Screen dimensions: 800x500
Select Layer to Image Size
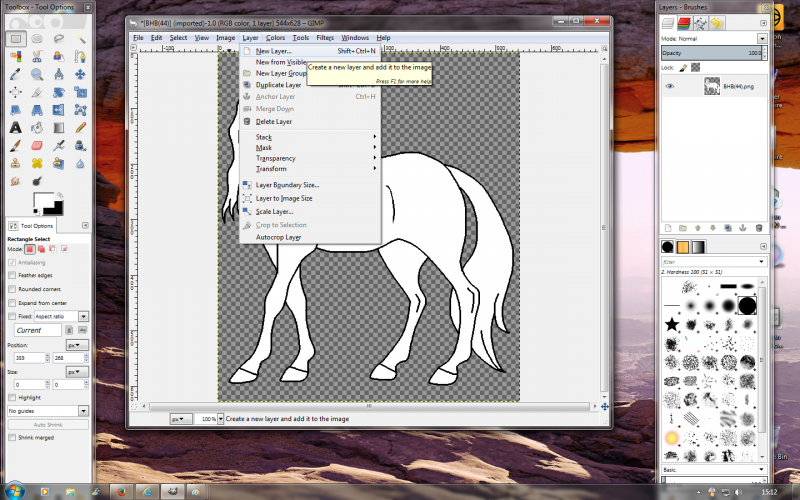(310, 198)
